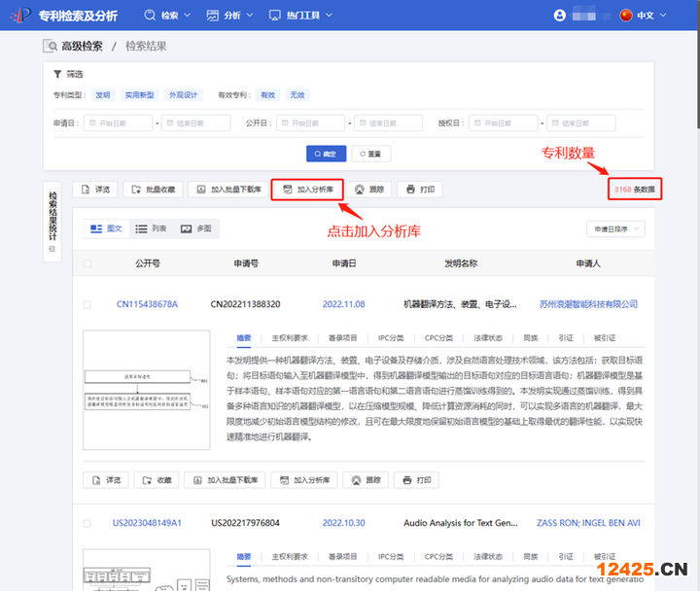Open patent link CN115438678A
This screenshot has width=700, height=591.
[x=147, y=304]
